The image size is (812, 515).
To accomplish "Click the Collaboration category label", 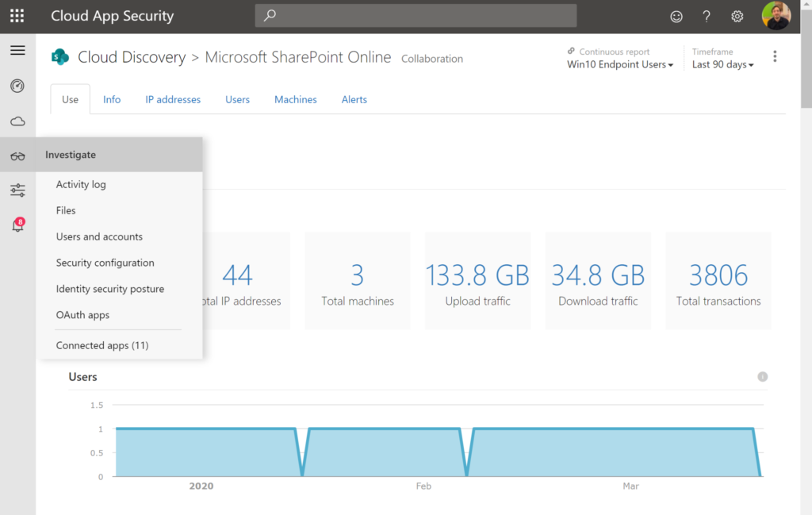I will (x=432, y=59).
